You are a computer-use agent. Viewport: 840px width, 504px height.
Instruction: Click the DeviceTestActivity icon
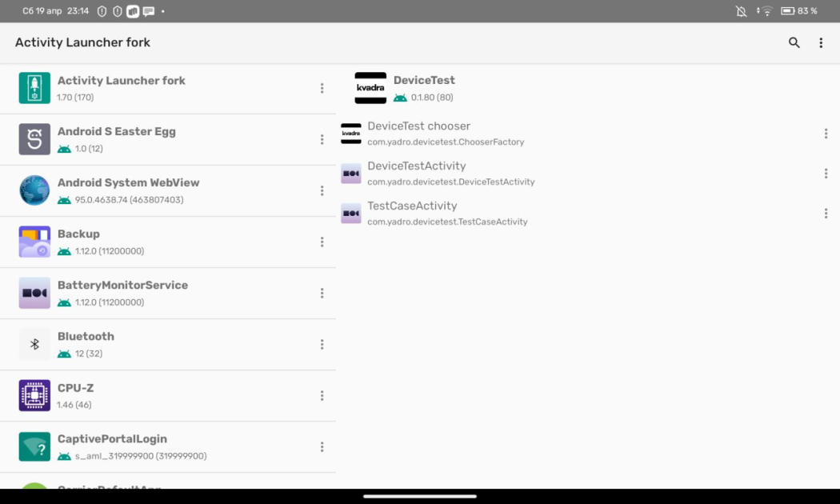pos(351,174)
